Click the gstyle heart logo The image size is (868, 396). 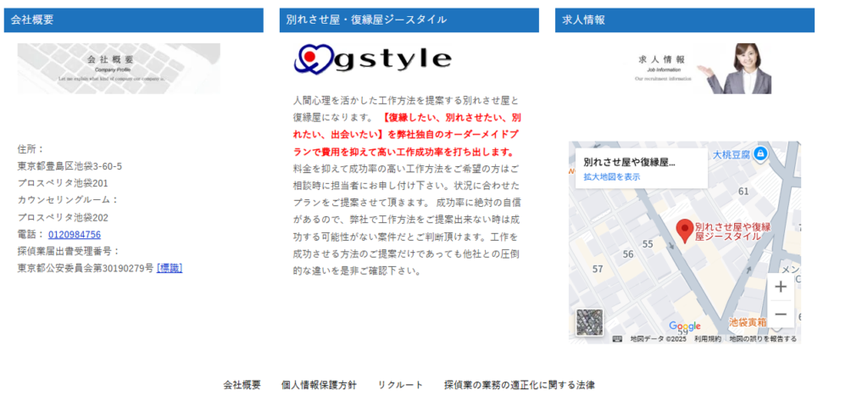click(373, 59)
